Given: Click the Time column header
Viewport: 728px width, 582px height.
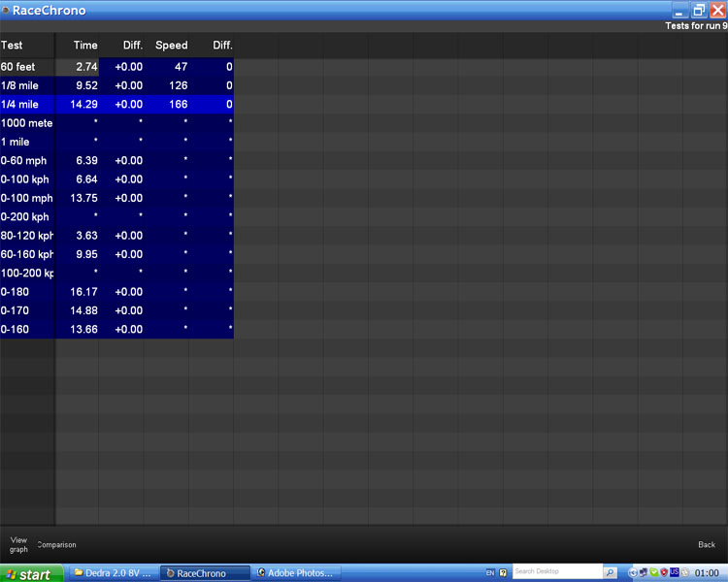Looking at the screenshot, I should 85,46.
